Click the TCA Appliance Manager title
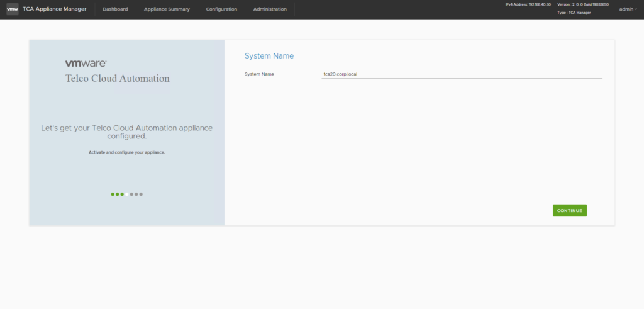 point(55,9)
